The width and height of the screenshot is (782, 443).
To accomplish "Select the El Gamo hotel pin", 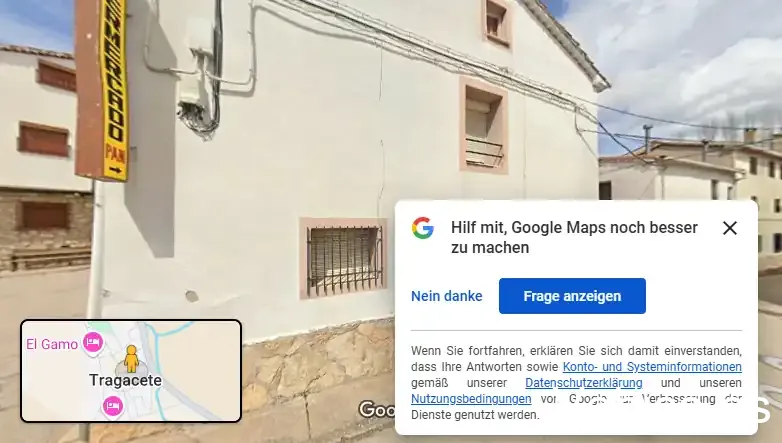I will [93, 343].
